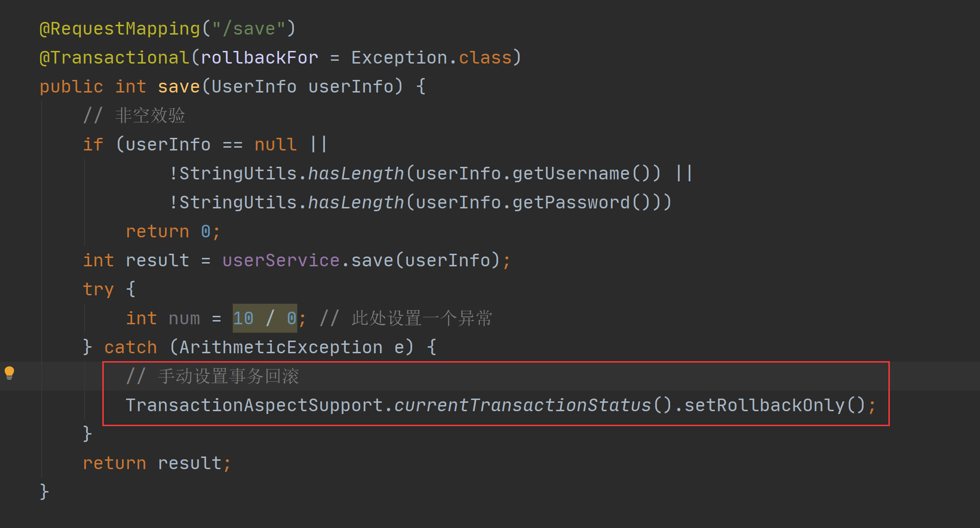Click the userService field reference

(x=281, y=260)
